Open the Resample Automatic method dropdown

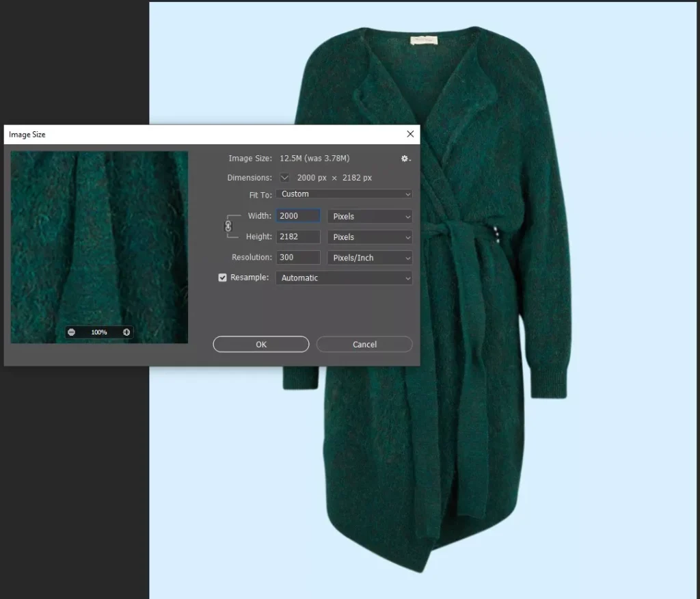344,278
